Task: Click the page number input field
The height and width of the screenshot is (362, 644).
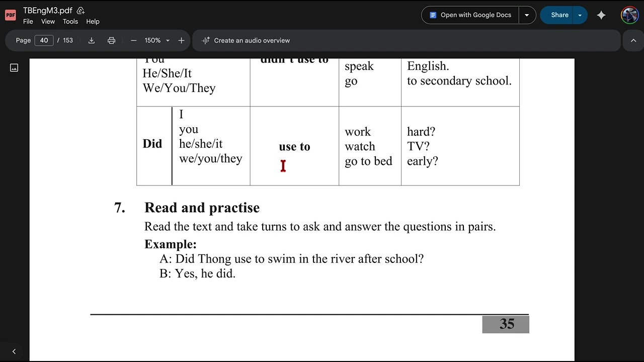Action: tap(44, 40)
